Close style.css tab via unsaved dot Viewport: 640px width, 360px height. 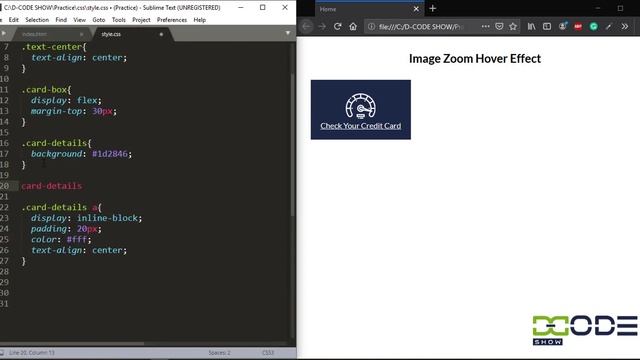point(161,34)
